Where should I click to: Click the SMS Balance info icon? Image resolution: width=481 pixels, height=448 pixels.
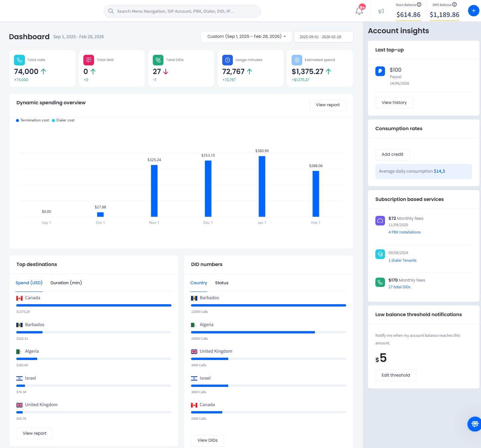coord(454,5)
